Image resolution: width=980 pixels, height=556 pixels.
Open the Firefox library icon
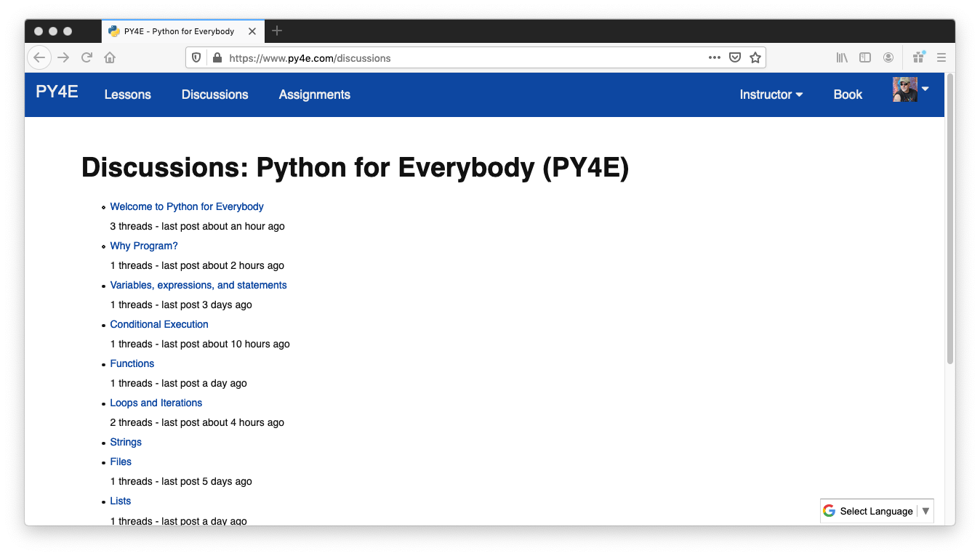(x=842, y=57)
